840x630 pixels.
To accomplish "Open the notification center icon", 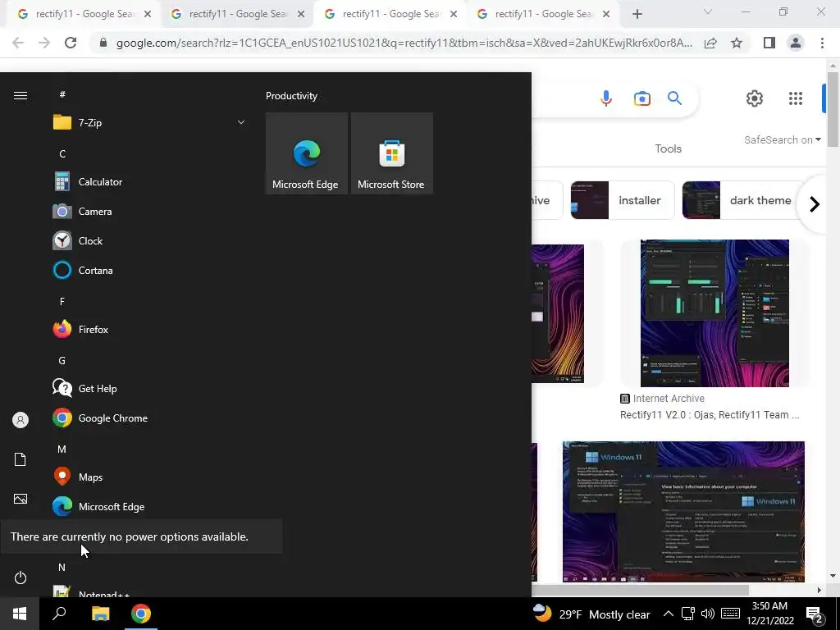I will tap(815, 614).
